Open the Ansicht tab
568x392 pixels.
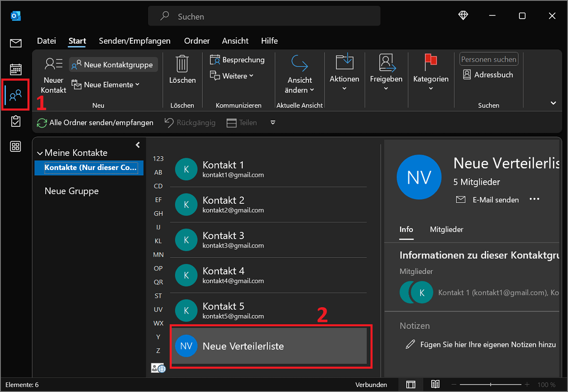(x=235, y=41)
